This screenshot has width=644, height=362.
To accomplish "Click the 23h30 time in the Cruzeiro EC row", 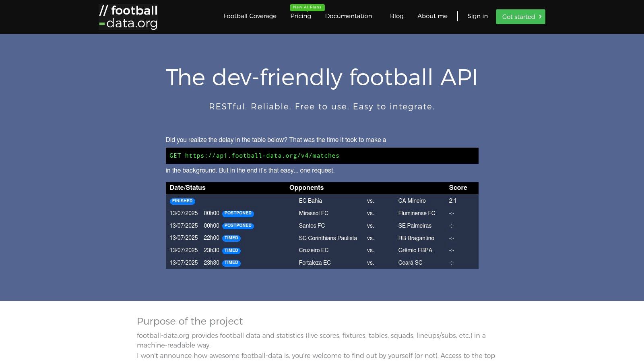I will pyautogui.click(x=211, y=250).
